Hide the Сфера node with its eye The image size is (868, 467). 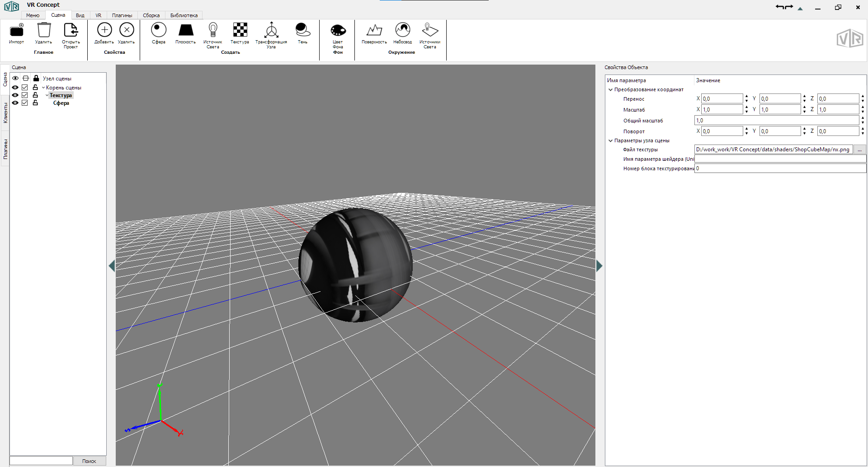pyautogui.click(x=15, y=103)
